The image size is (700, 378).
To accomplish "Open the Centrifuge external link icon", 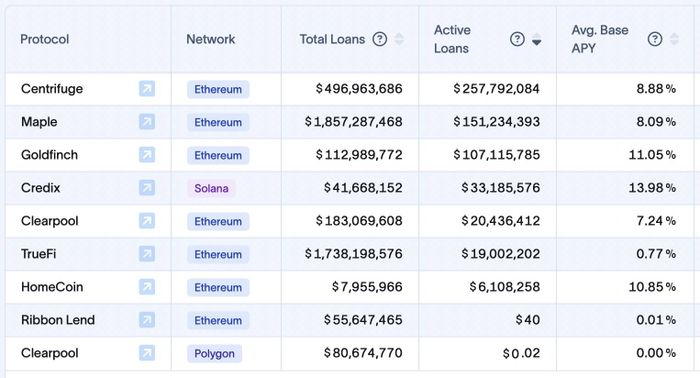I will click(147, 89).
